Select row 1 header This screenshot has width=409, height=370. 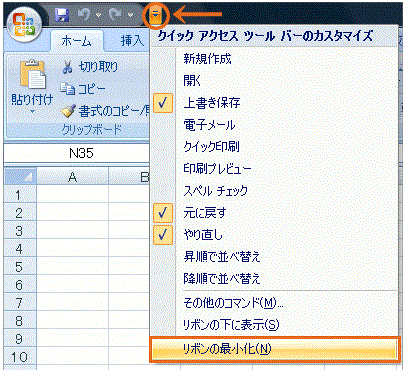pos(19,195)
